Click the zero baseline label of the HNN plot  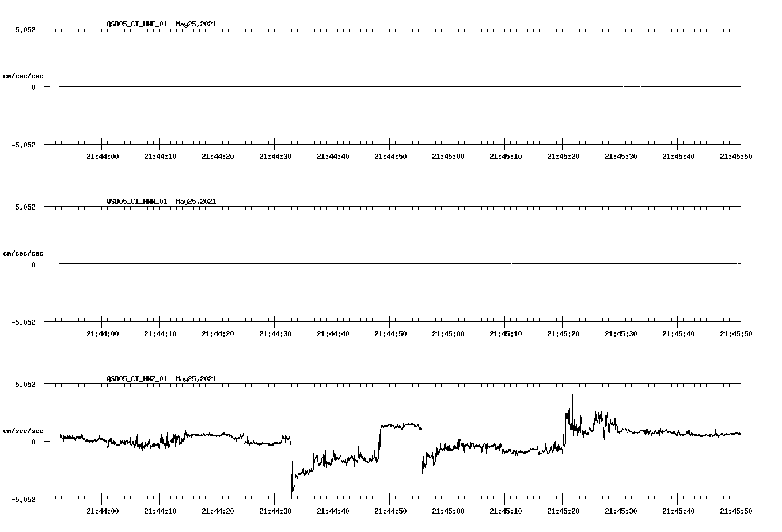33,264
